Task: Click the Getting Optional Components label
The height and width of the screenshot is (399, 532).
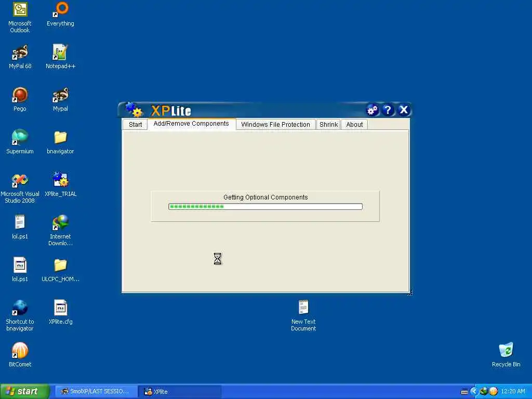Action: pos(265,197)
